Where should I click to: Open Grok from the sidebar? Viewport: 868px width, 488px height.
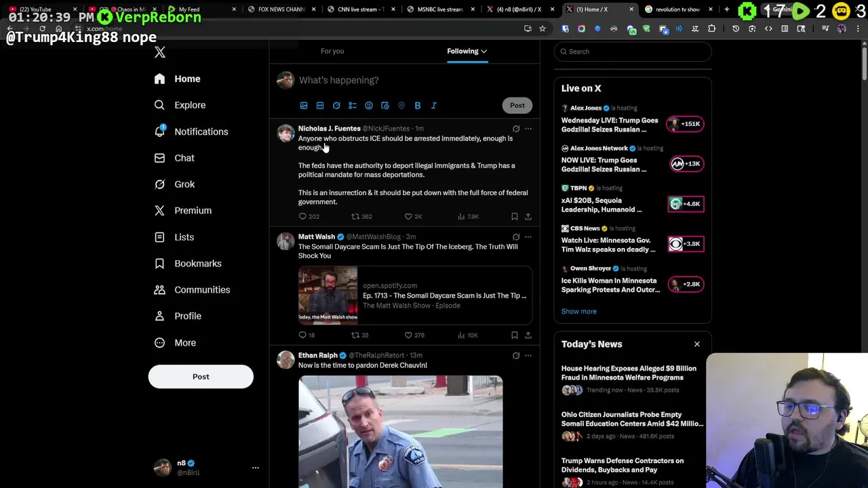[174, 184]
